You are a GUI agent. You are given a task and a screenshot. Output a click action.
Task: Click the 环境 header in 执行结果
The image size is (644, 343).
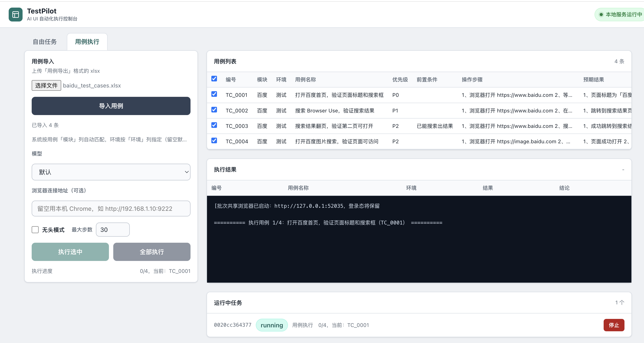[x=411, y=188]
